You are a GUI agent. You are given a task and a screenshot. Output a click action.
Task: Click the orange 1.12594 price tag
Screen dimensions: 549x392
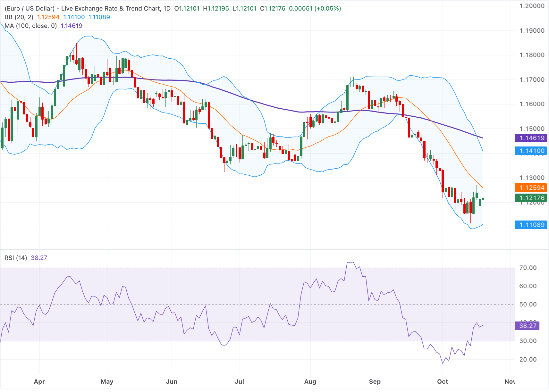pyautogui.click(x=531, y=188)
